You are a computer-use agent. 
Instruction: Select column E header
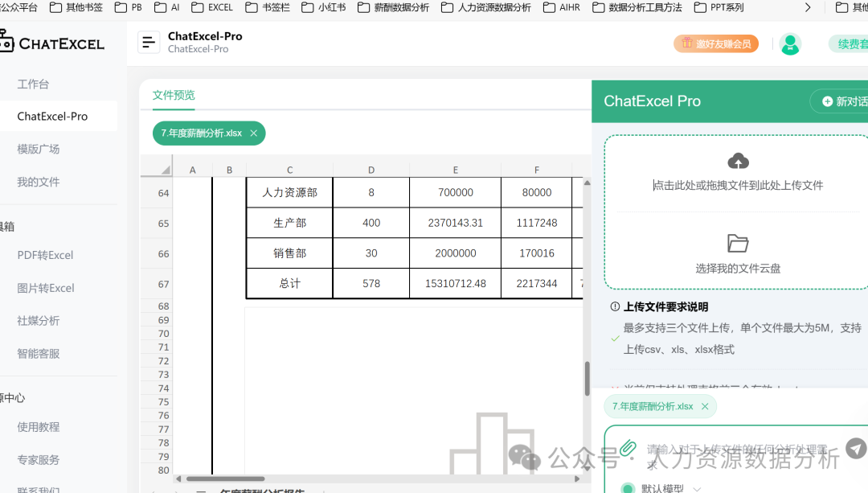click(x=456, y=170)
